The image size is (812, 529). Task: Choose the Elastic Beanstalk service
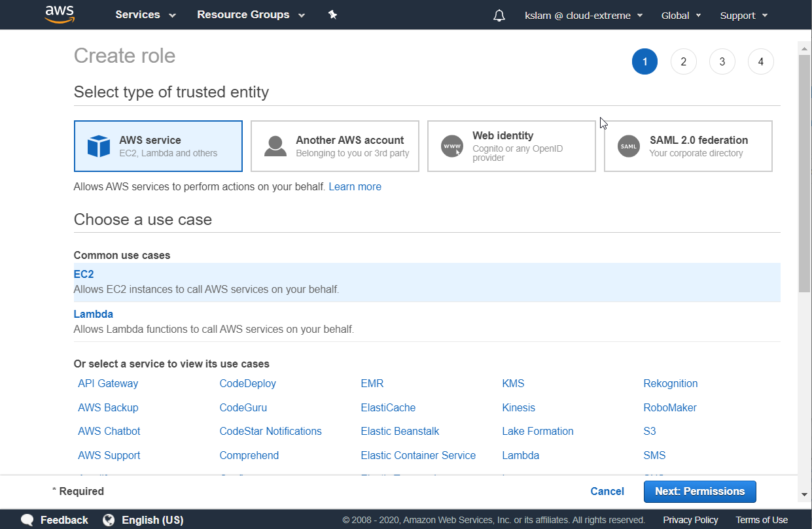400,431
